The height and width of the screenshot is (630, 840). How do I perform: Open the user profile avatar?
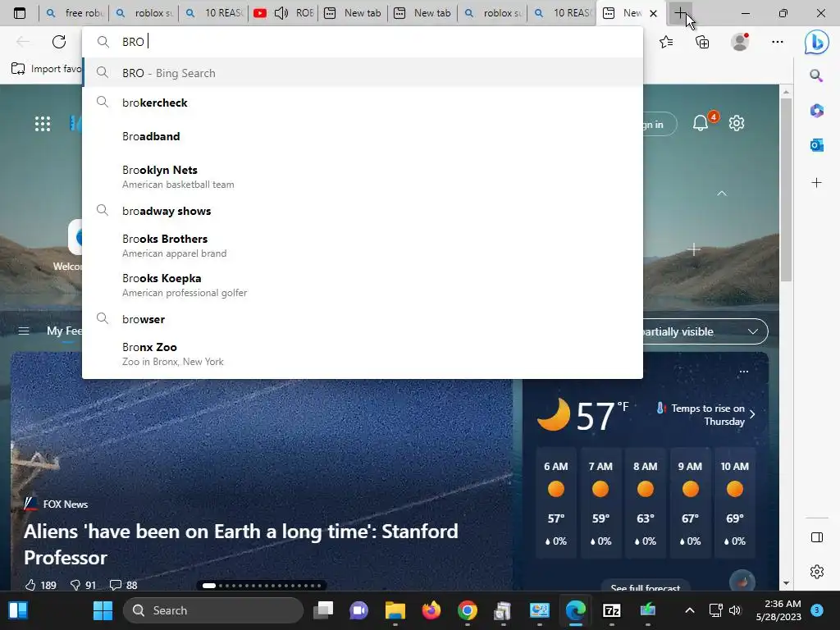(x=740, y=42)
